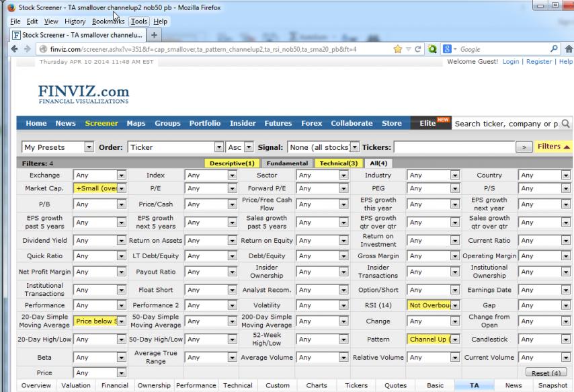
Task: Click the Firefox logo in title bar
Action: (11, 7)
